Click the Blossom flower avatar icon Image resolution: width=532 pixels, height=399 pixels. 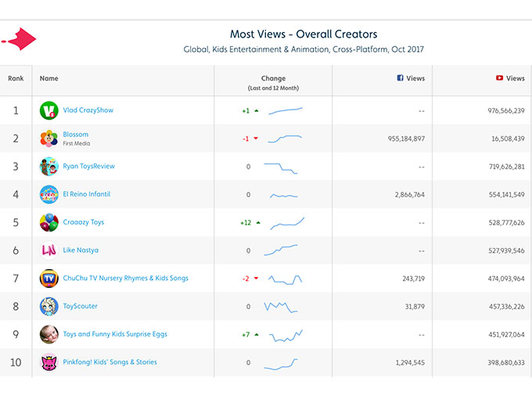49,138
